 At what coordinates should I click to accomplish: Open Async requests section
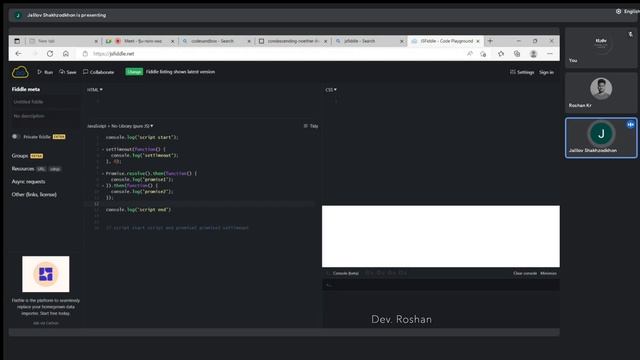(28, 182)
